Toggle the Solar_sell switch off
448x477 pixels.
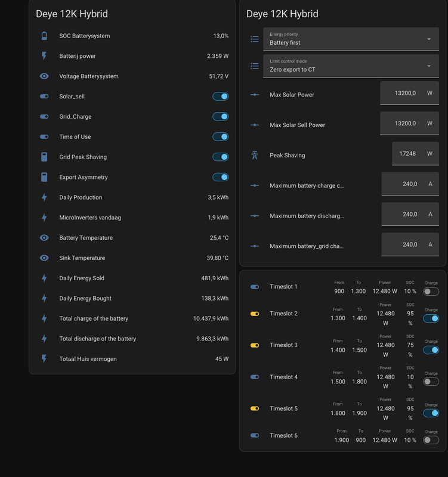221,97
